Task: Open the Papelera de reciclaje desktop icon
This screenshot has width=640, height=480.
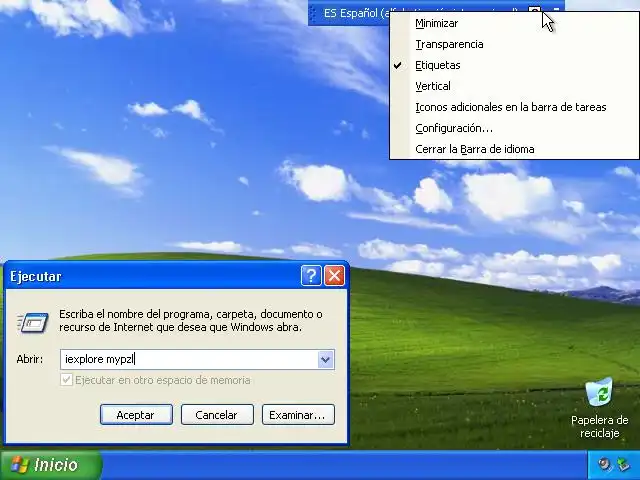Action: click(599, 407)
